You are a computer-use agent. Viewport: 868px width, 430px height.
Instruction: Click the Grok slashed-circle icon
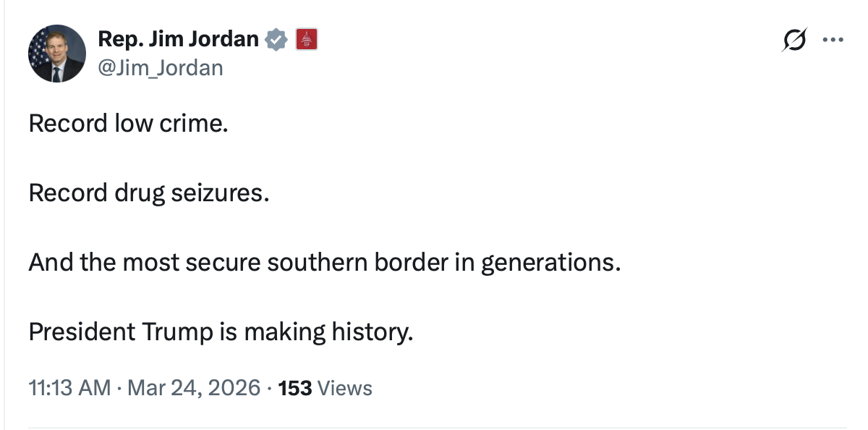click(x=793, y=41)
